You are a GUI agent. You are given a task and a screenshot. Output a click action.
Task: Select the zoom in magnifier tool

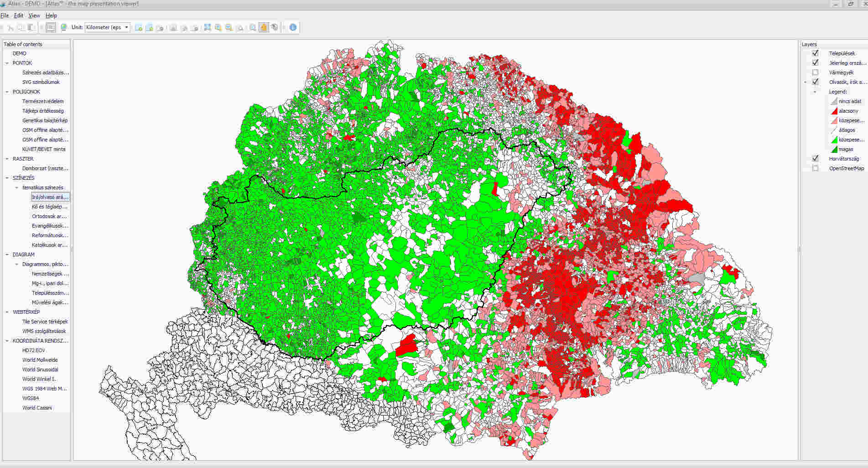[218, 27]
